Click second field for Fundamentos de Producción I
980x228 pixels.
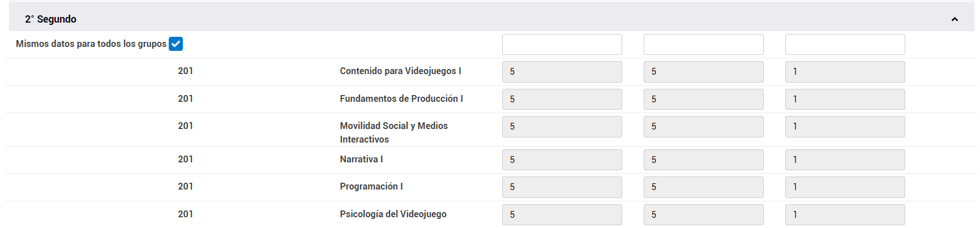click(703, 99)
